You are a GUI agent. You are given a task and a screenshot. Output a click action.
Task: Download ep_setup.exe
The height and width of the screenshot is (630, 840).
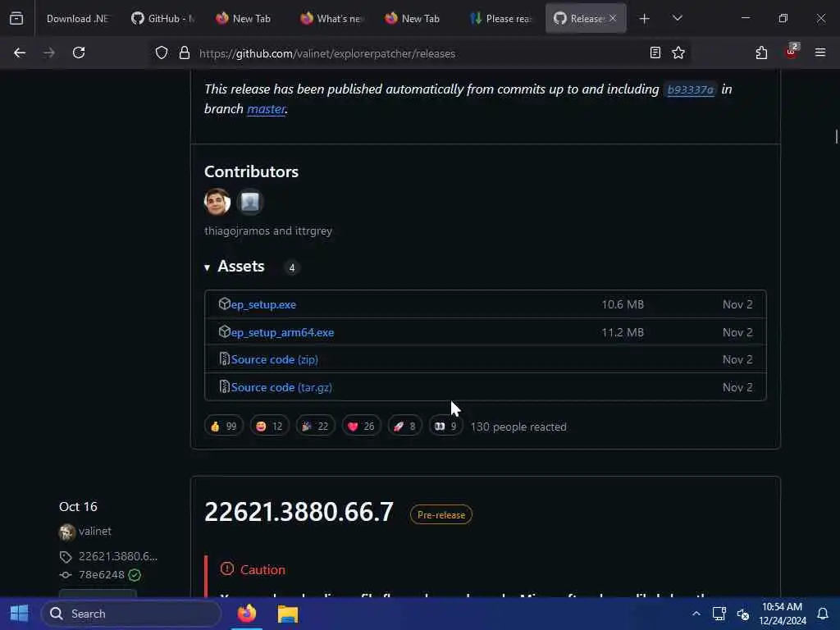[263, 304]
